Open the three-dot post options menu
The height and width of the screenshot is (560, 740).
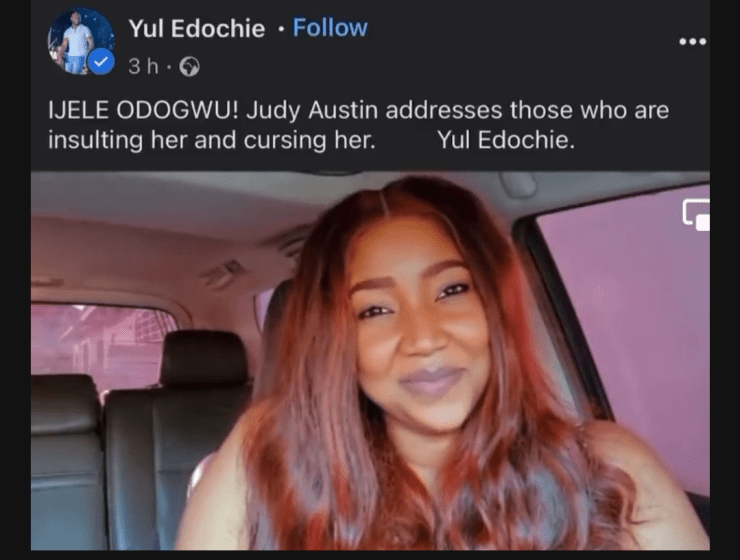(x=692, y=42)
